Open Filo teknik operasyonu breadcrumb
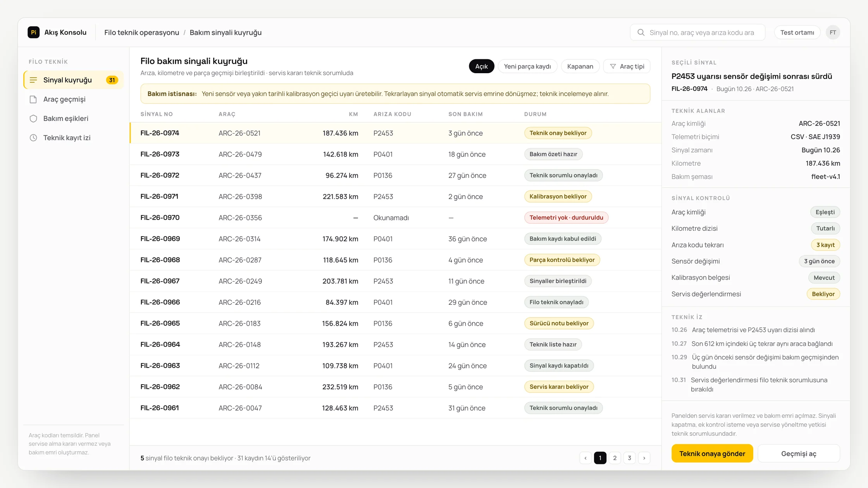 [141, 33]
